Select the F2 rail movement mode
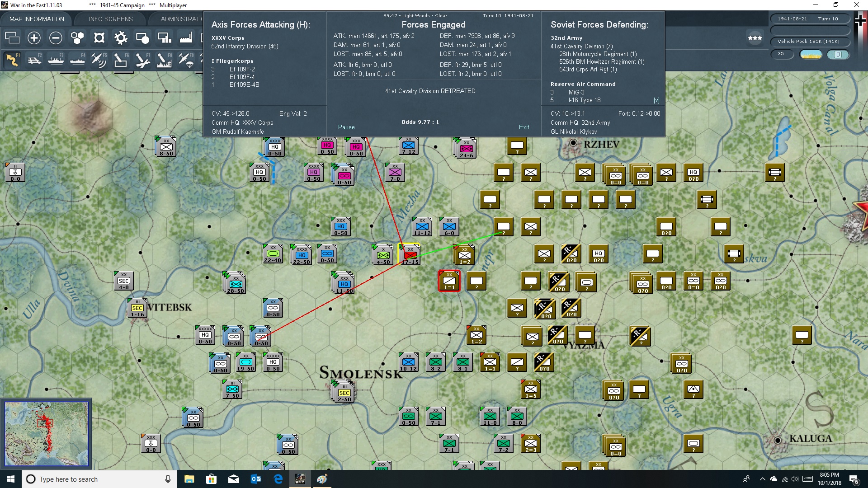The width and height of the screenshot is (868, 488). pos(34,60)
